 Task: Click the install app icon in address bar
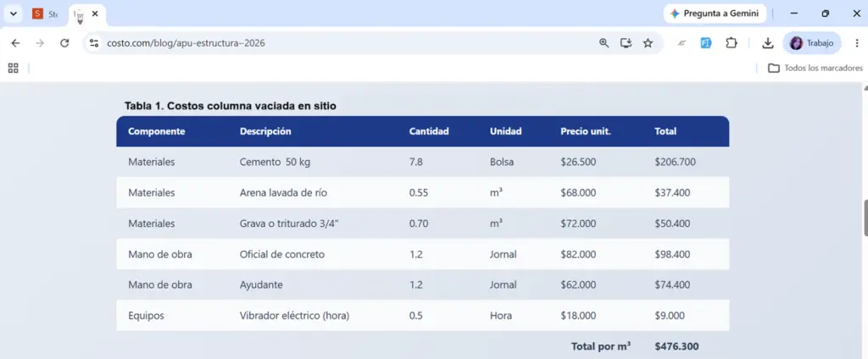pos(626,43)
